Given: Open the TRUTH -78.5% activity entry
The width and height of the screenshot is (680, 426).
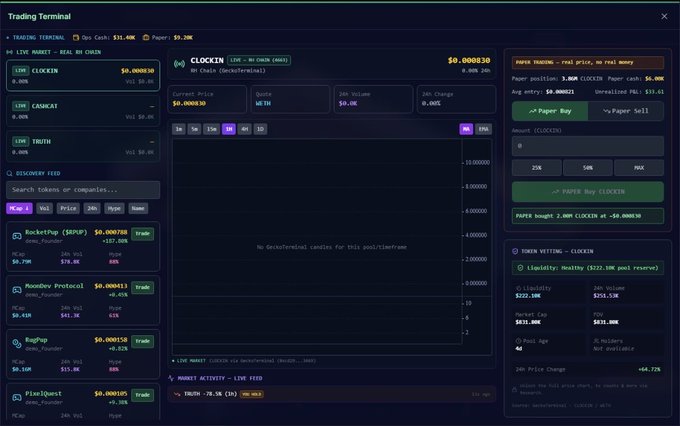Looking at the screenshot, I should tap(332, 394).
